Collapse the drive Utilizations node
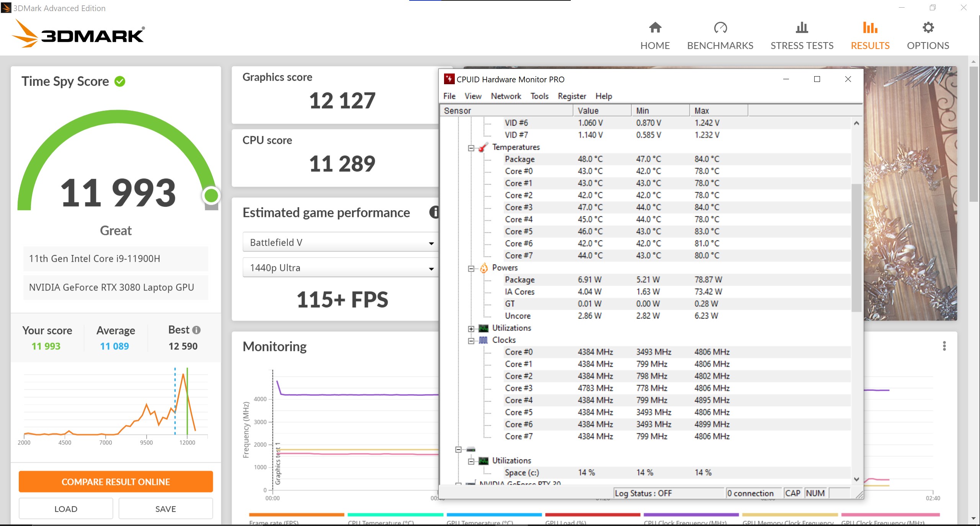 coord(471,461)
